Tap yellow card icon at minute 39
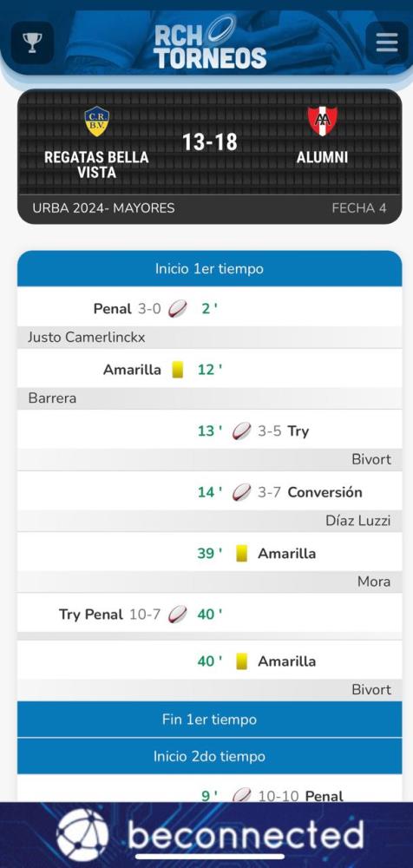 pyautogui.click(x=241, y=554)
